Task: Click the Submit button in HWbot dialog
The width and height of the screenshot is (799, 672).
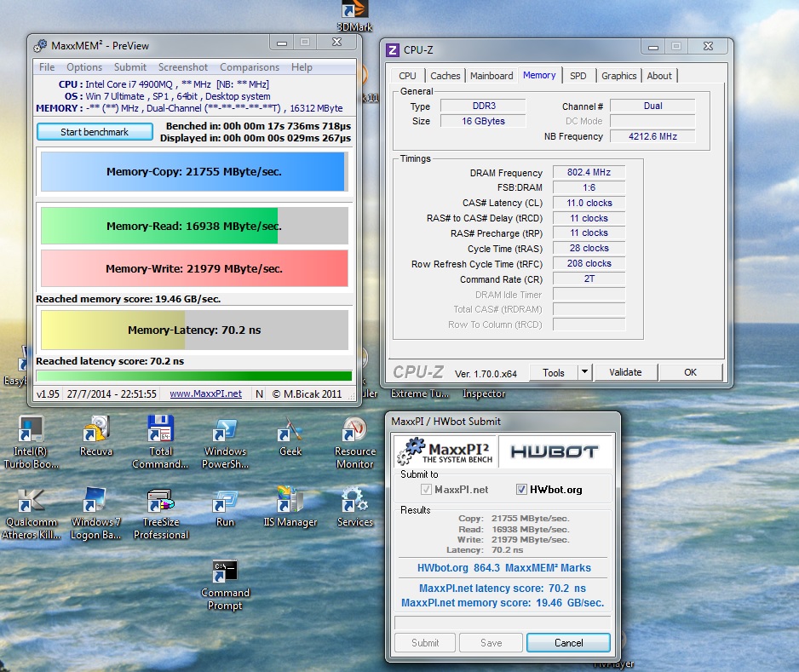Action: (425, 643)
